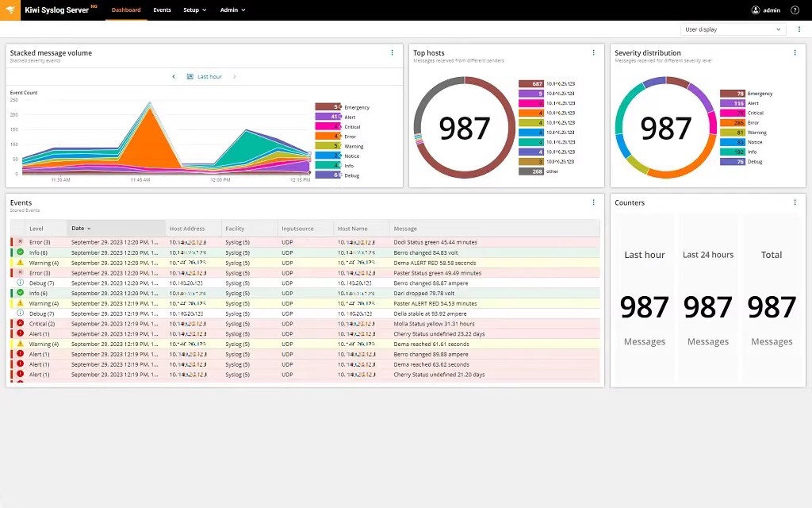The image size is (812, 508).
Task: Open the Help question mark icon
Action: click(x=795, y=10)
